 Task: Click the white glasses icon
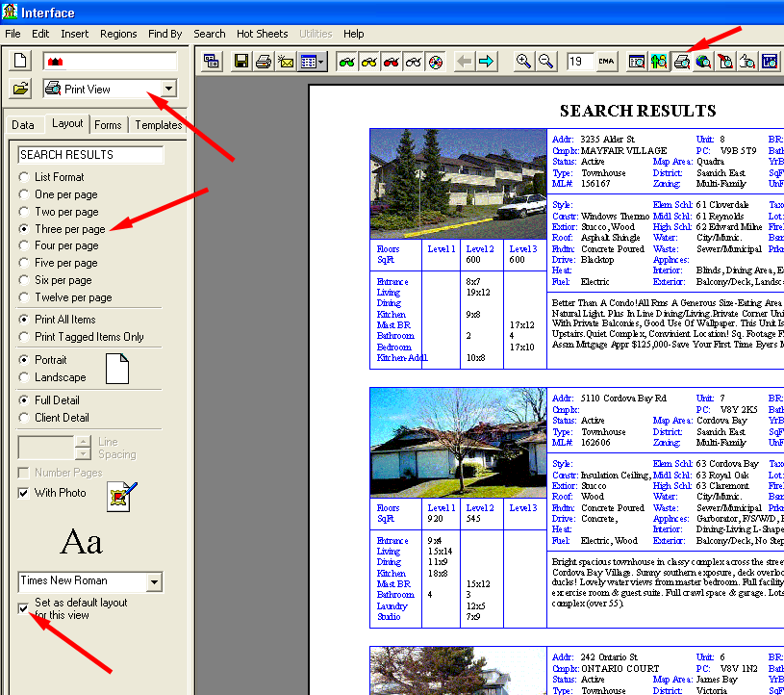click(x=413, y=62)
